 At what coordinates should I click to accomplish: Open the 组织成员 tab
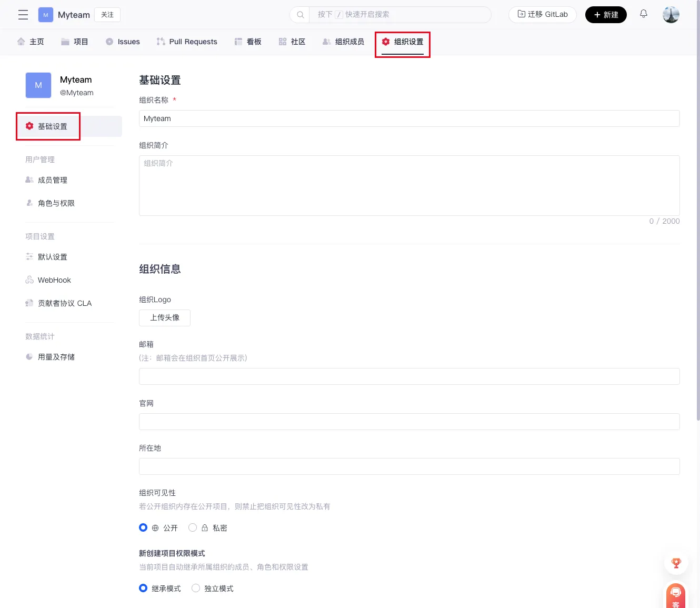(343, 42)
